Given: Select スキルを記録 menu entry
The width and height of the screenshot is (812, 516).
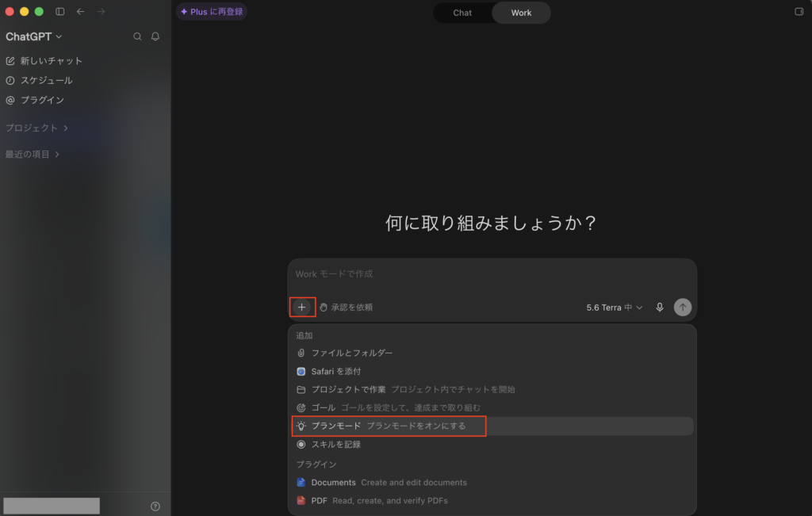Looking at the screenshot, I should click(492, 444).
